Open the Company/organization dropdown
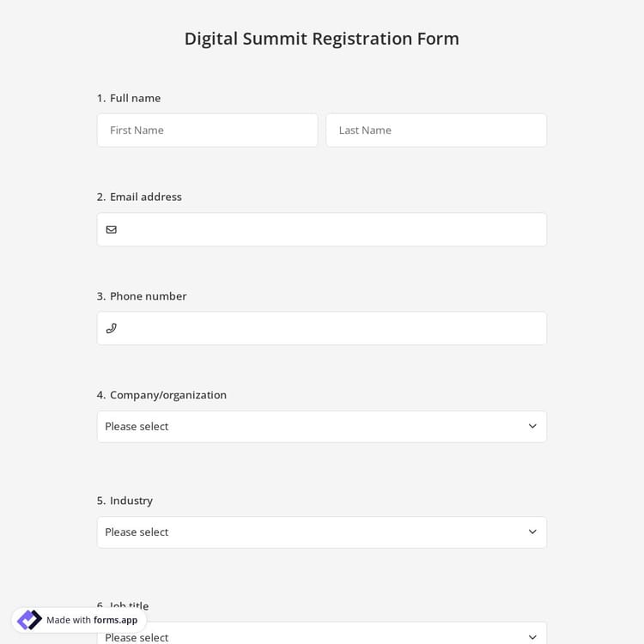 [321, 427]
